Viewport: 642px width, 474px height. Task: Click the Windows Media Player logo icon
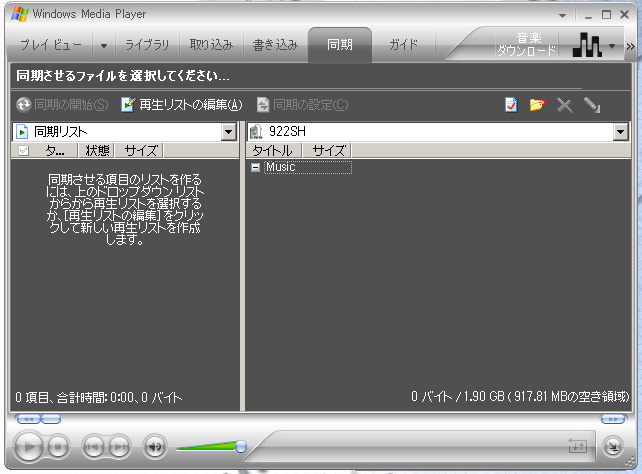coord(19,14)
